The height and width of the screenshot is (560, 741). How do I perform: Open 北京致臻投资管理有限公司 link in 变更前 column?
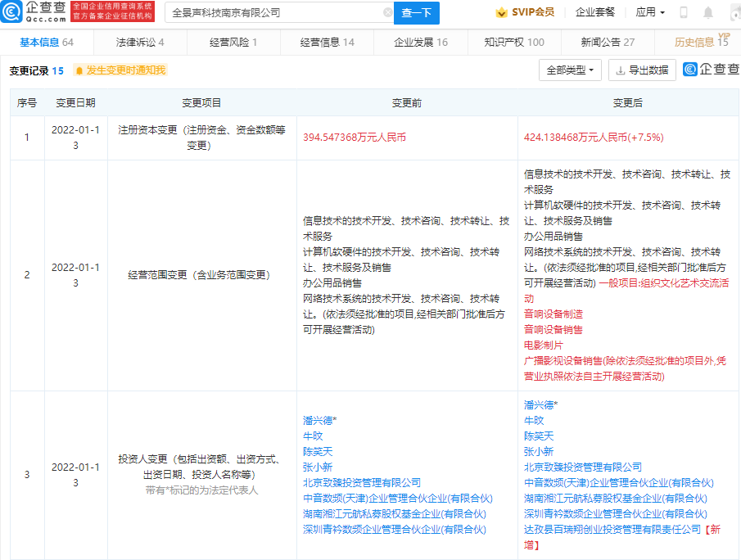click(362, 483)
